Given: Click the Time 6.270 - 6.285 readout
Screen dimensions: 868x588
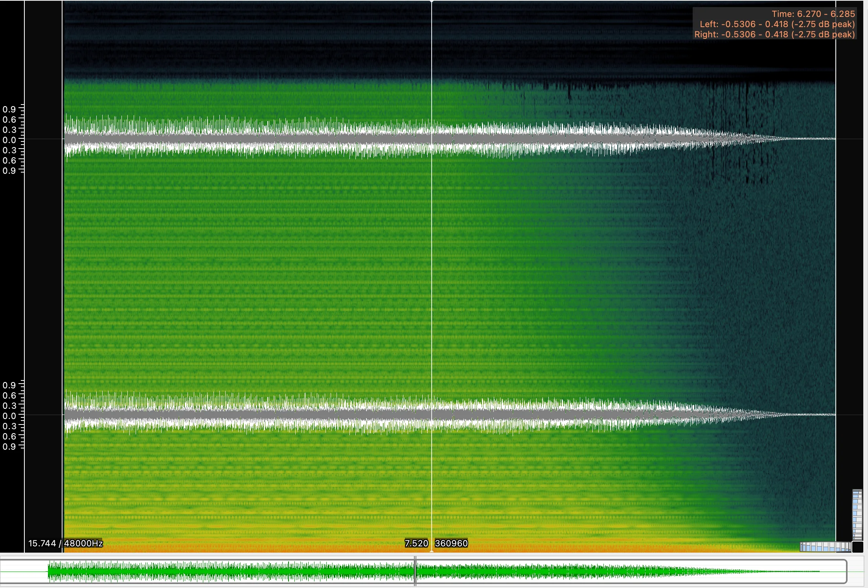Looking at the screenshot, I should click(813, 14).
